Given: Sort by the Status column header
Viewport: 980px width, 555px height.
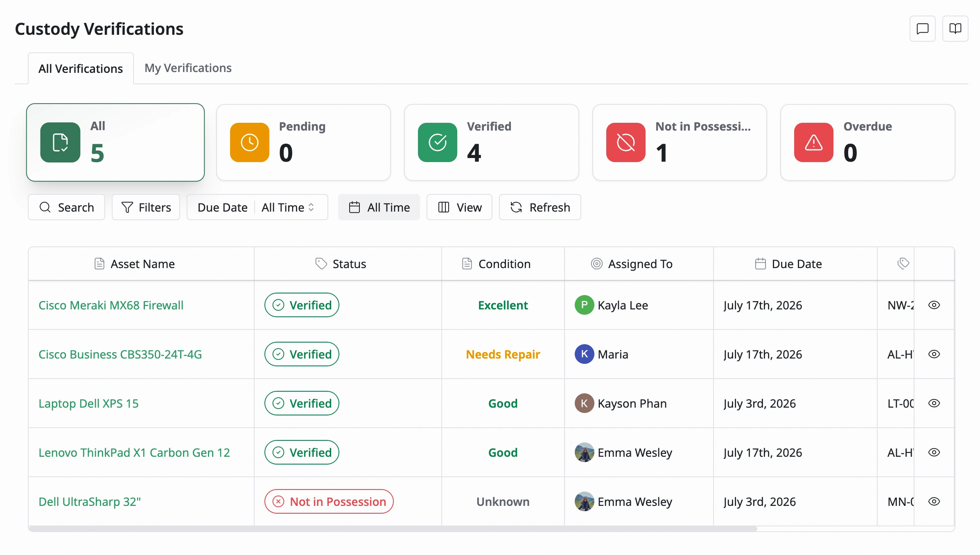Looking at the screenshot, I should pos(348,264).
